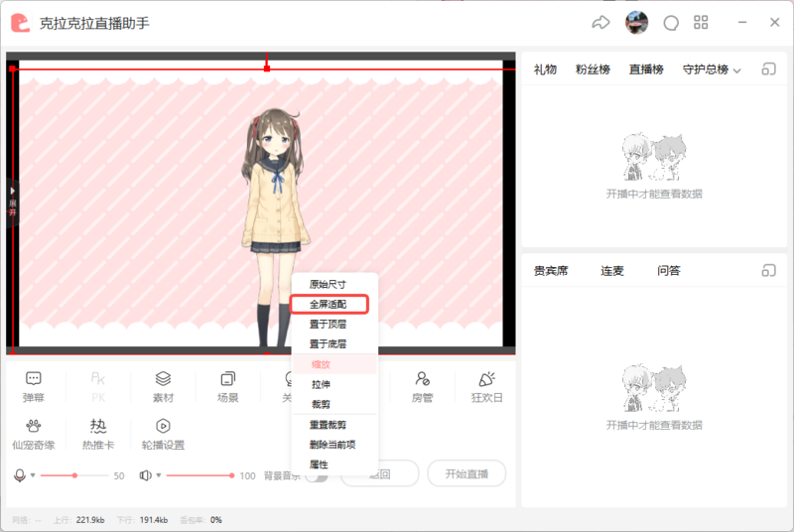Select 缩放 in context menu

tap(334, 364)
